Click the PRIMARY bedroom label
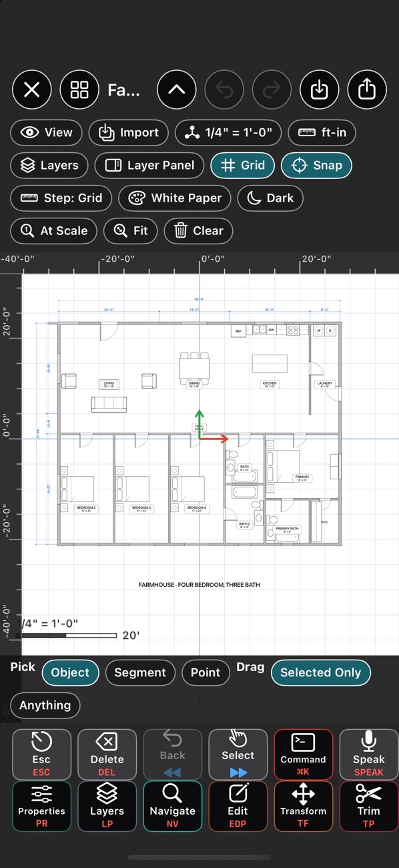 click(x=302, y=478)
